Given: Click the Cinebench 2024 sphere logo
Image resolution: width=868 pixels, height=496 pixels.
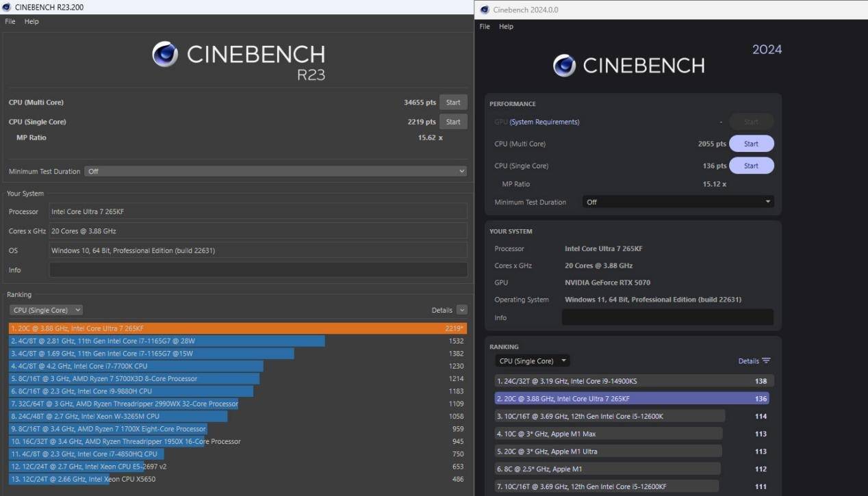Looking at the screenshot, I should pyautogui.click(x=564, y=66).
